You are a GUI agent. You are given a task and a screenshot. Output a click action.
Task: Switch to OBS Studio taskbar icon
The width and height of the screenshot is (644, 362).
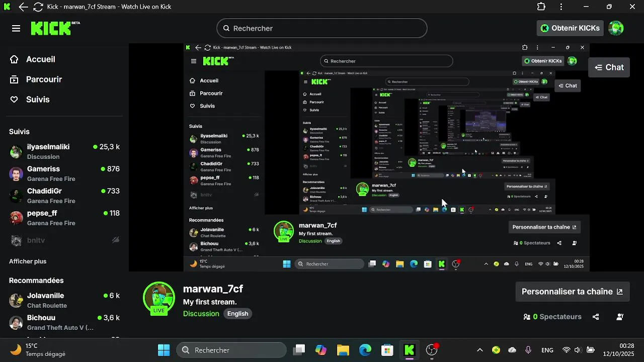[x=432, y=350]
